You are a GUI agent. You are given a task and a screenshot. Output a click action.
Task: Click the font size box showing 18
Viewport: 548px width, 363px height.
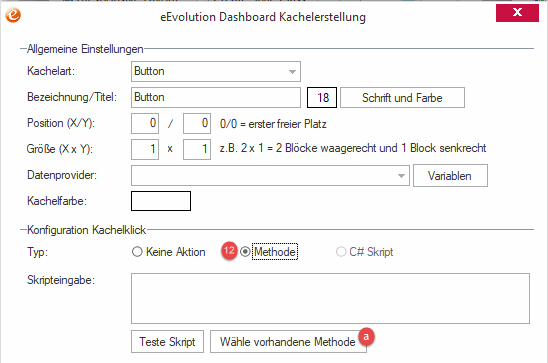[322, 97]
